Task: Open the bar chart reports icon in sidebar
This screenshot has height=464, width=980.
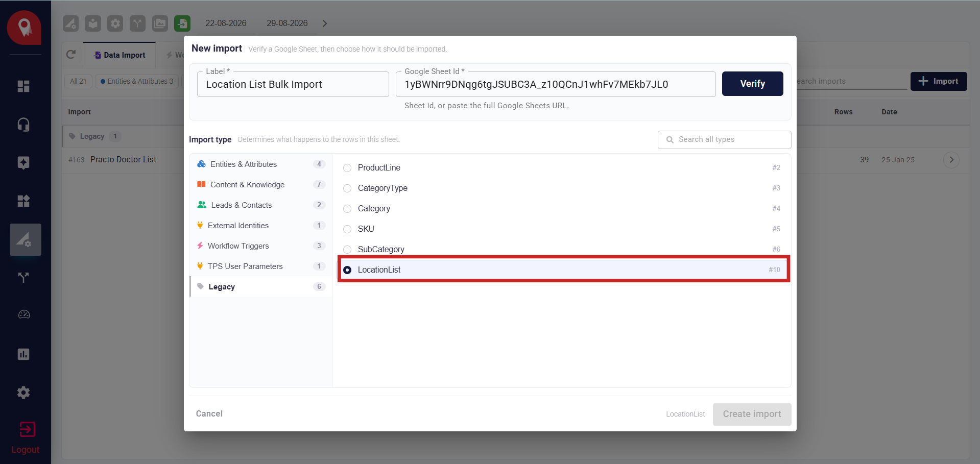Action: tap(23, 354)
